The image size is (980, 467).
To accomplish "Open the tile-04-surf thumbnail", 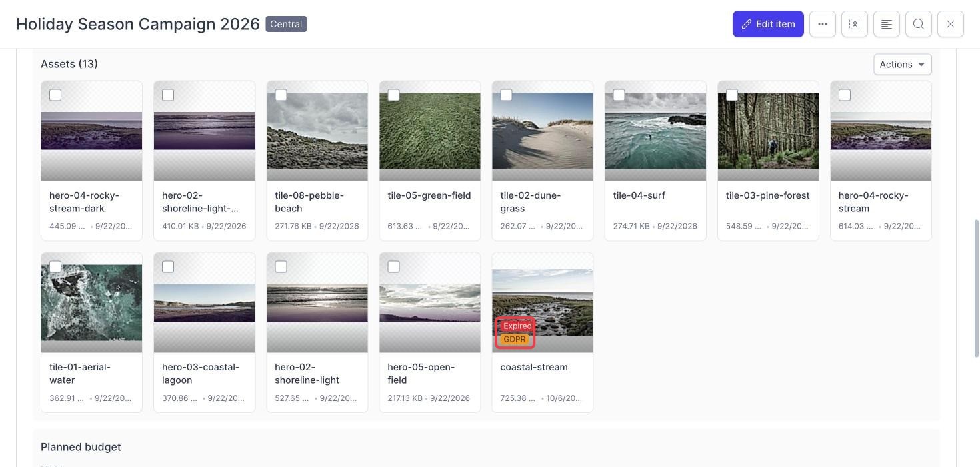I will (x=655, y=131).
